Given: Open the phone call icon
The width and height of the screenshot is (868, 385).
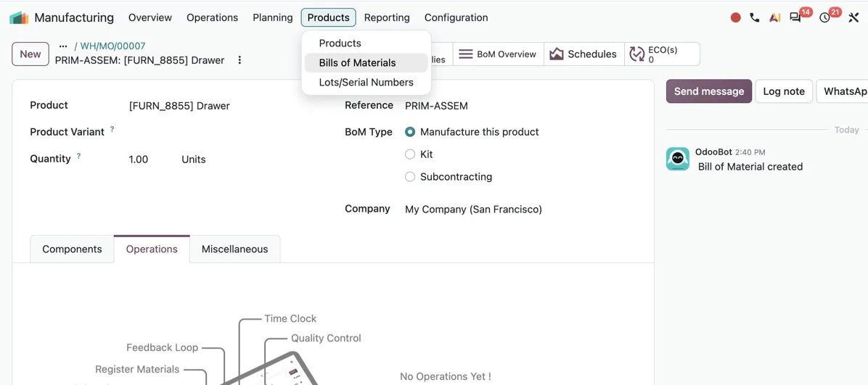Looking at the screenshot, I should point(755,17).
